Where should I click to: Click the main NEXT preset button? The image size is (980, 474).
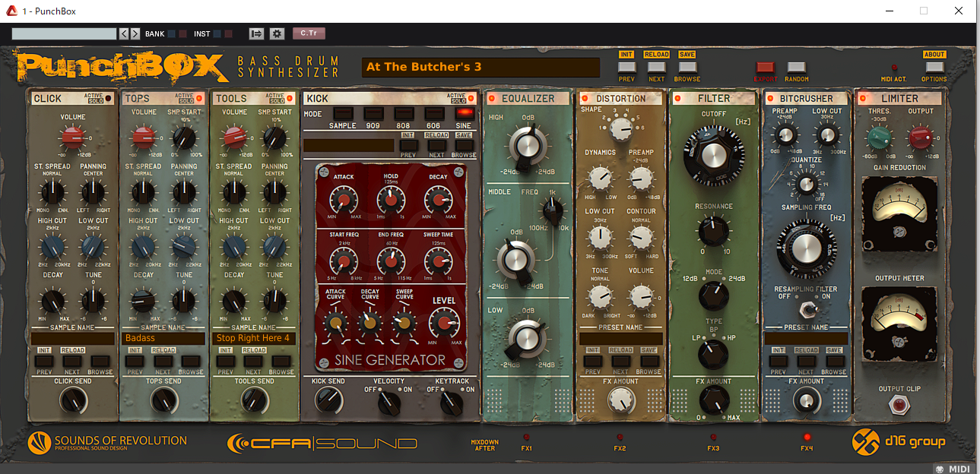[x=657, y=67]
